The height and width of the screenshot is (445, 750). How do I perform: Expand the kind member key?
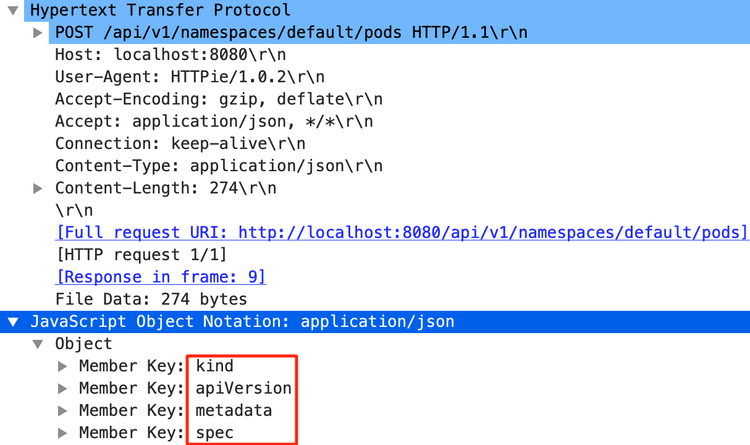[63, 366]
